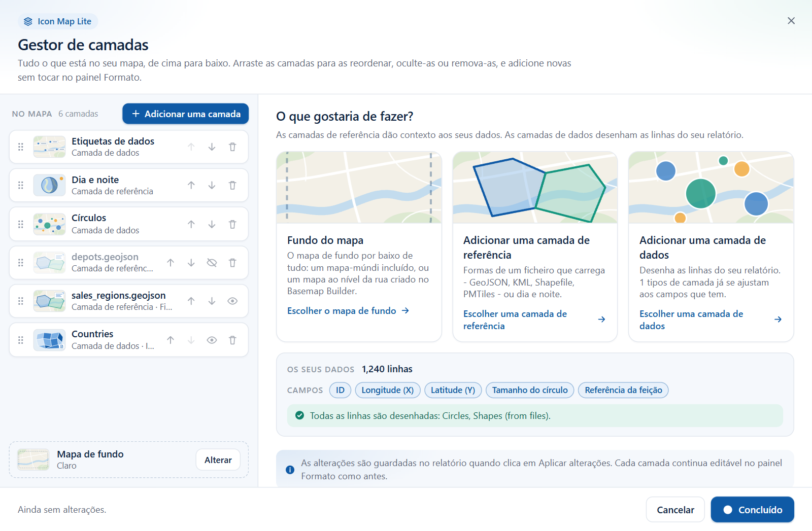The height and width of the screenshot is (531, 812).
Task: Click the Etiquetas de dados drag handle
Action: point(21,147)
